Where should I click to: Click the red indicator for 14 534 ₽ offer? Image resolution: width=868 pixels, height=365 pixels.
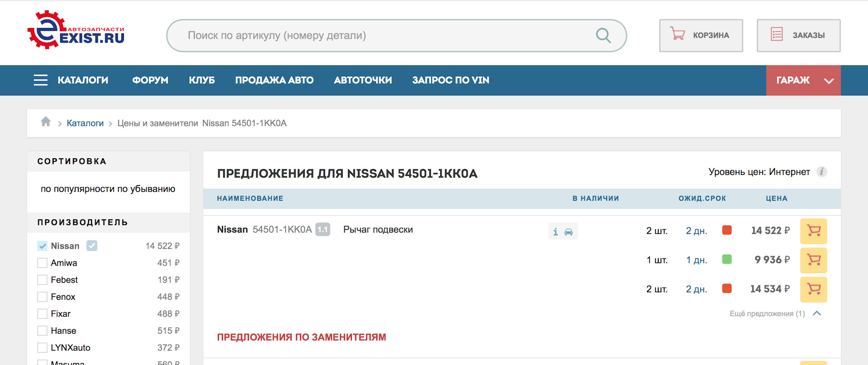click(x=727, y=289)
